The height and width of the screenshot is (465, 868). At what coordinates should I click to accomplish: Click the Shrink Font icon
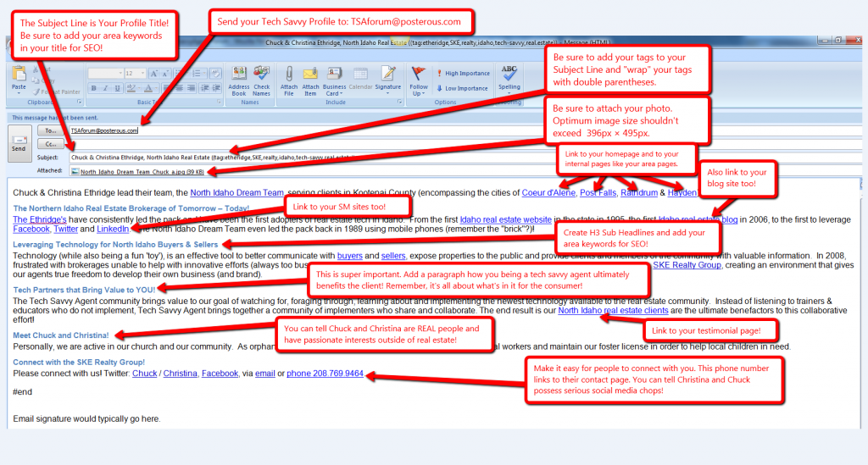[x=165, y=73]
